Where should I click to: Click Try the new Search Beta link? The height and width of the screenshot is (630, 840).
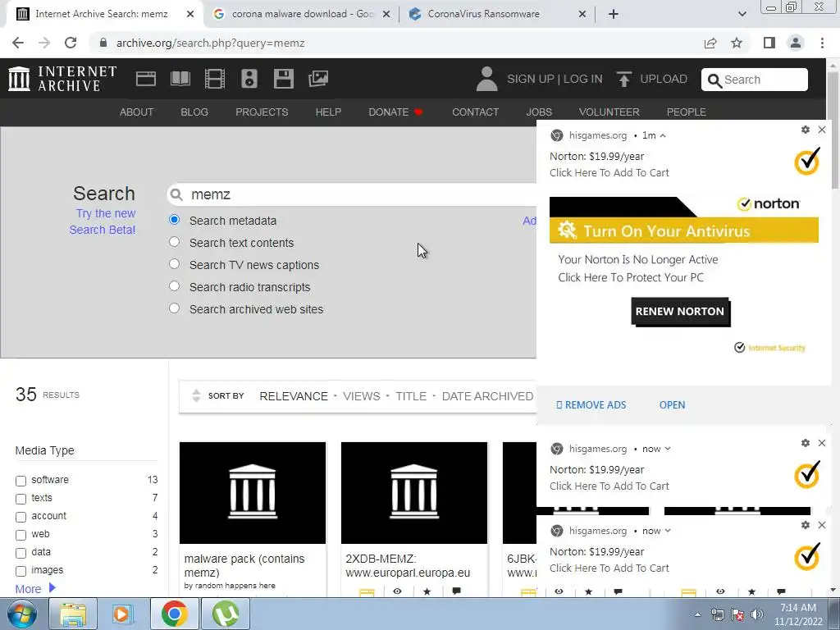[103, 221]
